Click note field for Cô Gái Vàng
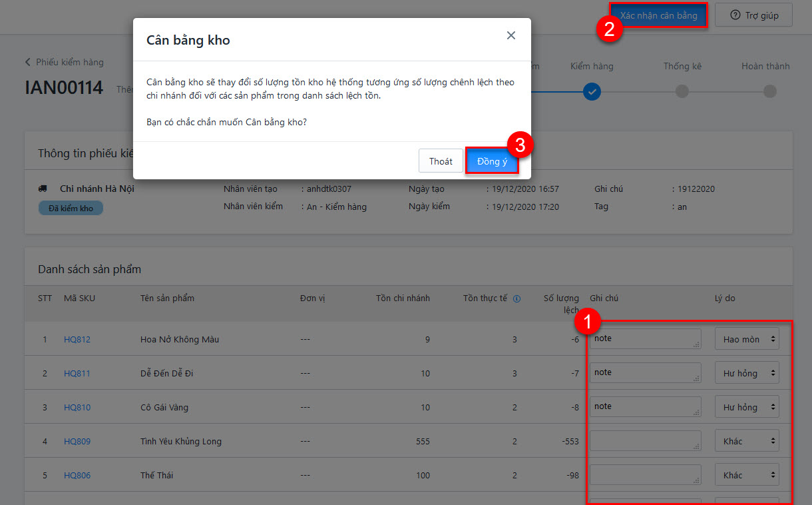The height and width of the screenshot is (505, 812). (645, 406)
